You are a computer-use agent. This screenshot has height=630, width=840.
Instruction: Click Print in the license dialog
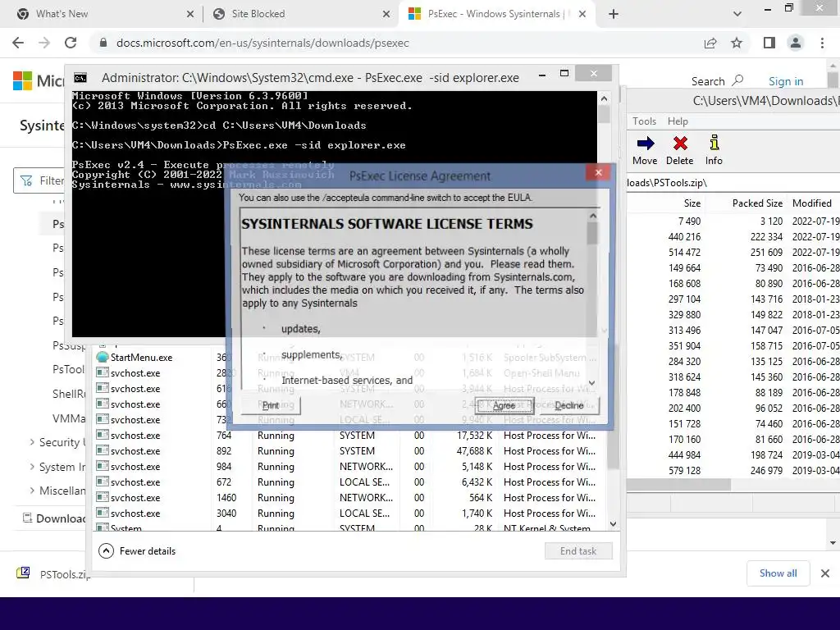pyautogui.click(x=271, y=405)
